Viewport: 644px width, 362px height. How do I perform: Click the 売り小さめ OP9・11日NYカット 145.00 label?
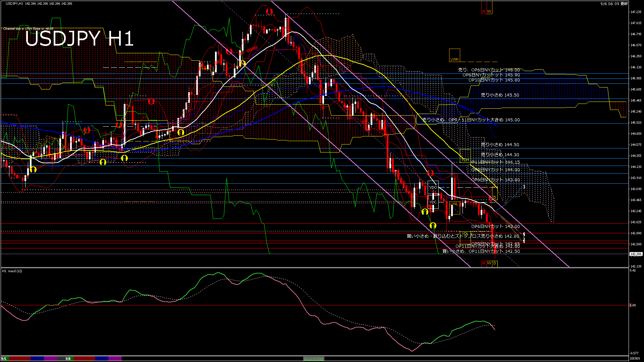pos(471,120)
